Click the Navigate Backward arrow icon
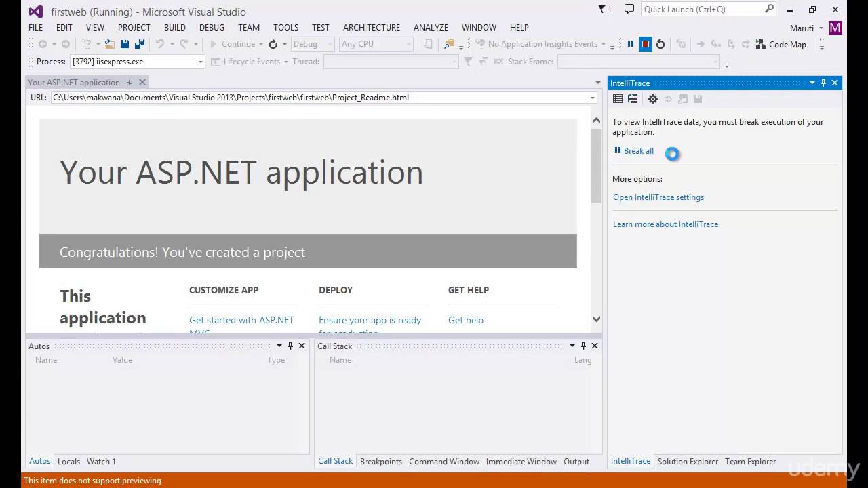 [x=43, y=44]
